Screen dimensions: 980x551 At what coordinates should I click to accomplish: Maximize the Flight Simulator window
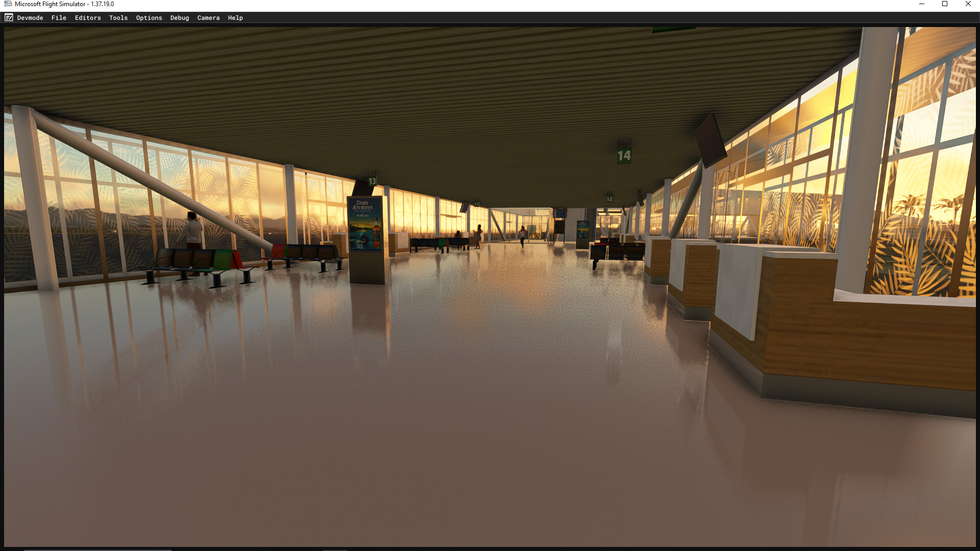point(944,4)
